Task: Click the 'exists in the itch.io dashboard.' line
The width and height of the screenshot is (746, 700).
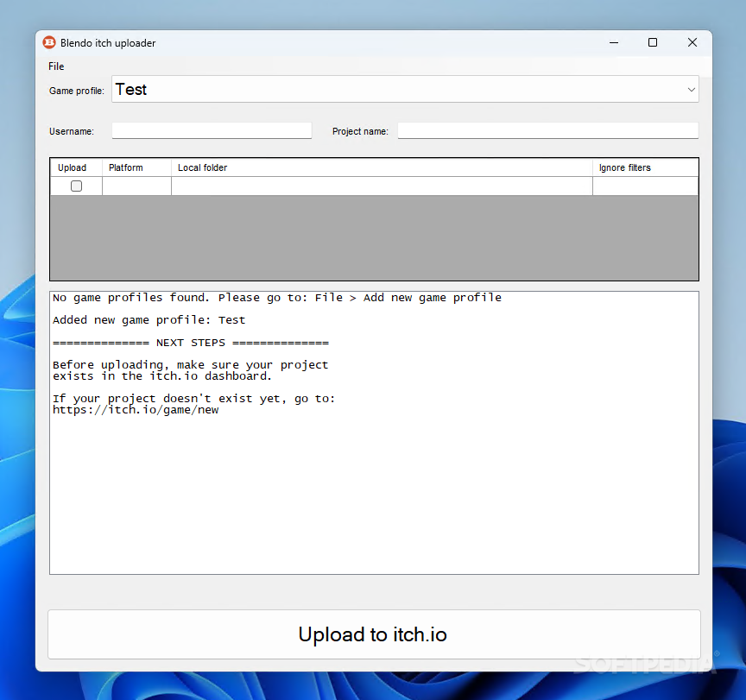Action: point(162,376)
